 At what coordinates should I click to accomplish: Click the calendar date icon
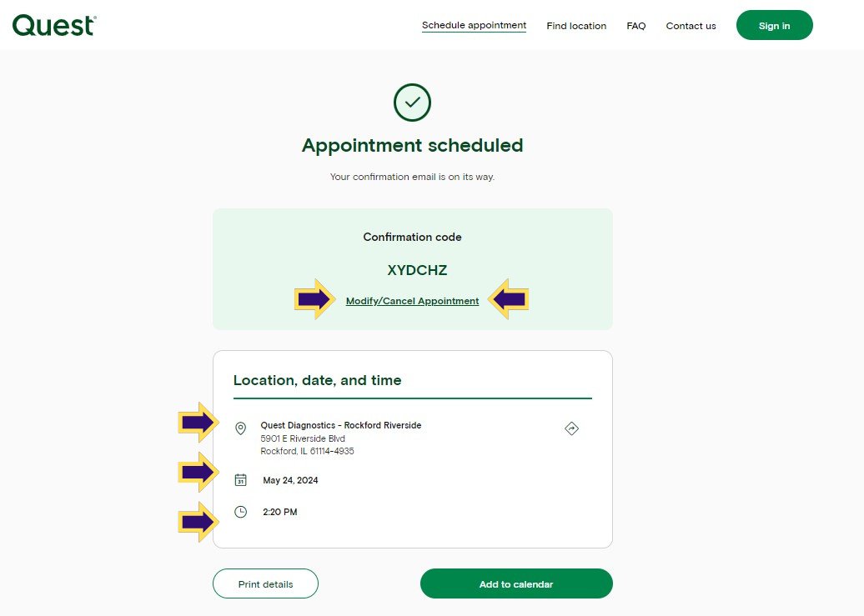point(241,480)
